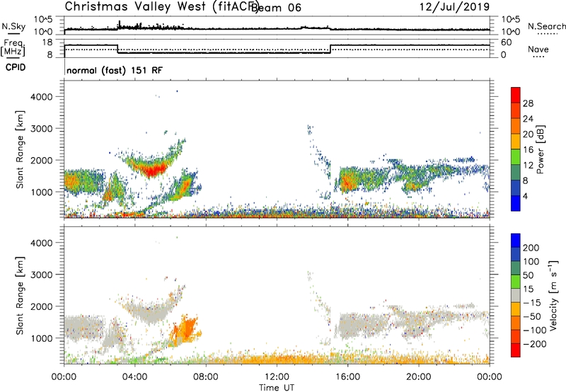Viewport: 566px width, 392px height.
Task: Click the 'Nave' legend label
Action: 538,49
